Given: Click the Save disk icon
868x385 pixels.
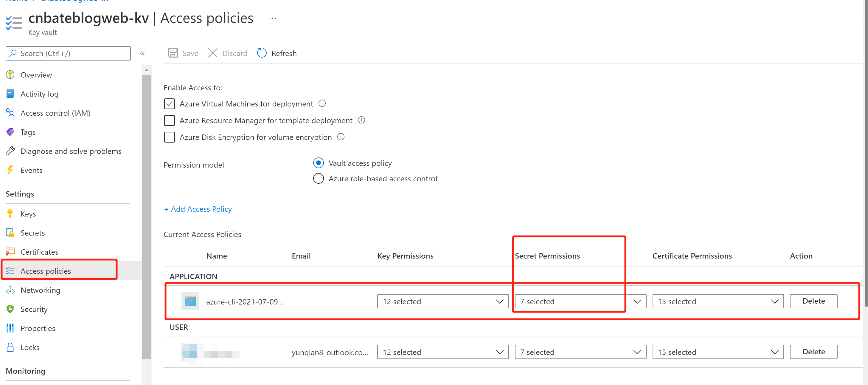Looking at the screenshot, I should click(x=173, y=53).
